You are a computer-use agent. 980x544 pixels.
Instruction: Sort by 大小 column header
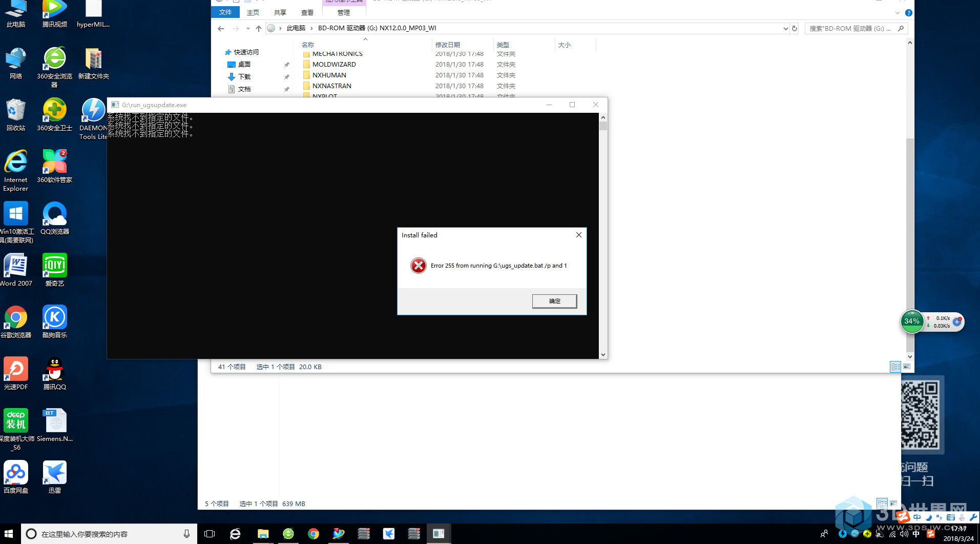(x=575, y=45)
